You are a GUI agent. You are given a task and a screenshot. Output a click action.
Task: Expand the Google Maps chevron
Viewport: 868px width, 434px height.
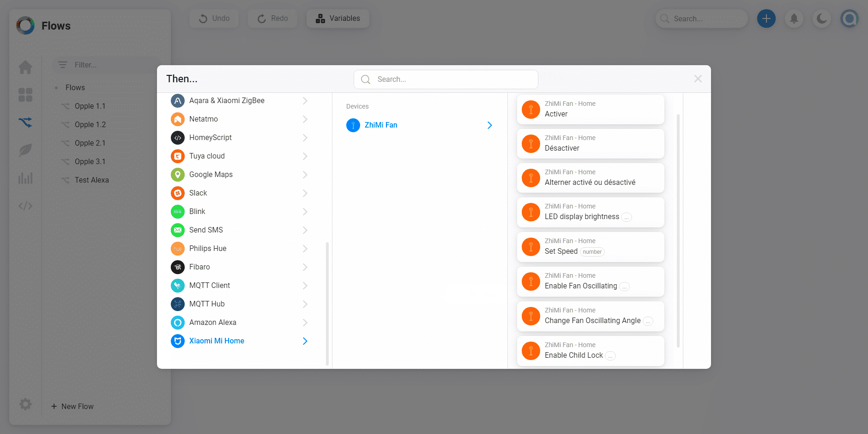pos(305,175)
